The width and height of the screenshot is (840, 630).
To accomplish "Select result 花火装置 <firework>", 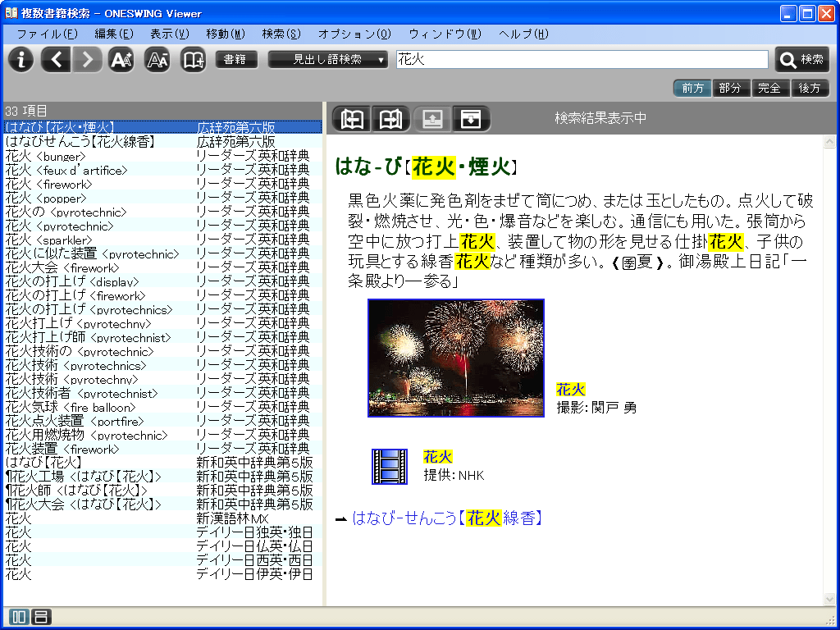I will [163, 449].
